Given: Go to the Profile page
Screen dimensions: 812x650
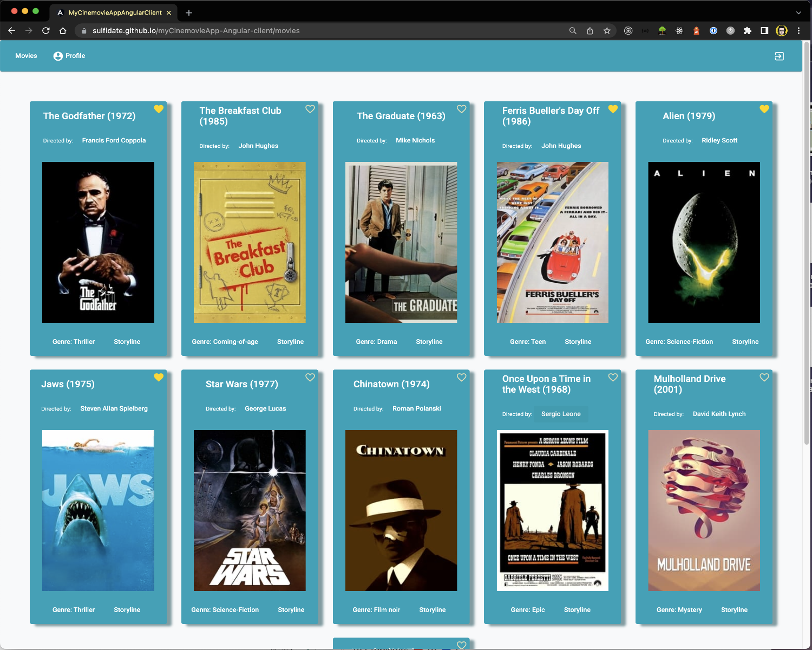Looking at the screenshot, I should point(69,56).
